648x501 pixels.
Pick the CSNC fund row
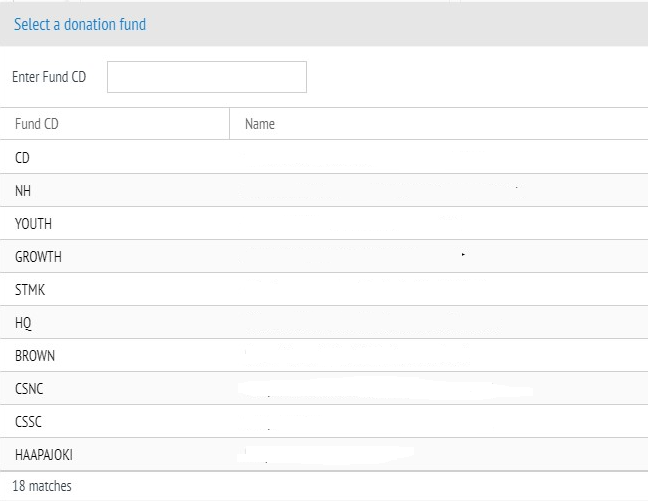324,389
